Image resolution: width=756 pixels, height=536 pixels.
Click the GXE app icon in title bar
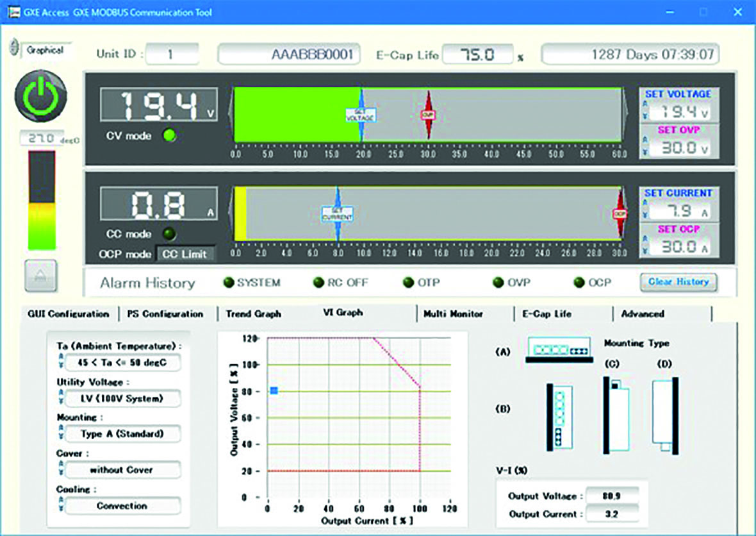coord(13,12)
